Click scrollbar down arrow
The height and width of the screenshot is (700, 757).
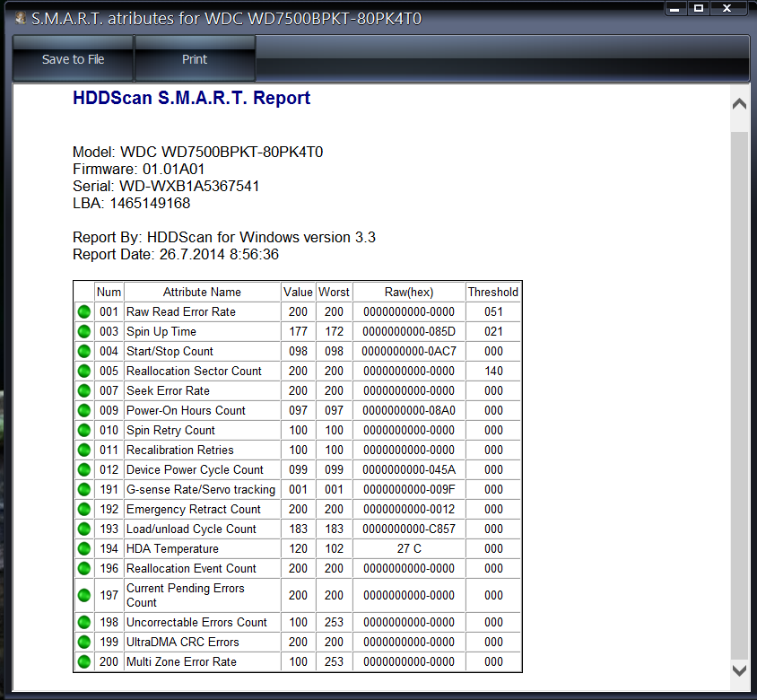click(x=739, y=670)
